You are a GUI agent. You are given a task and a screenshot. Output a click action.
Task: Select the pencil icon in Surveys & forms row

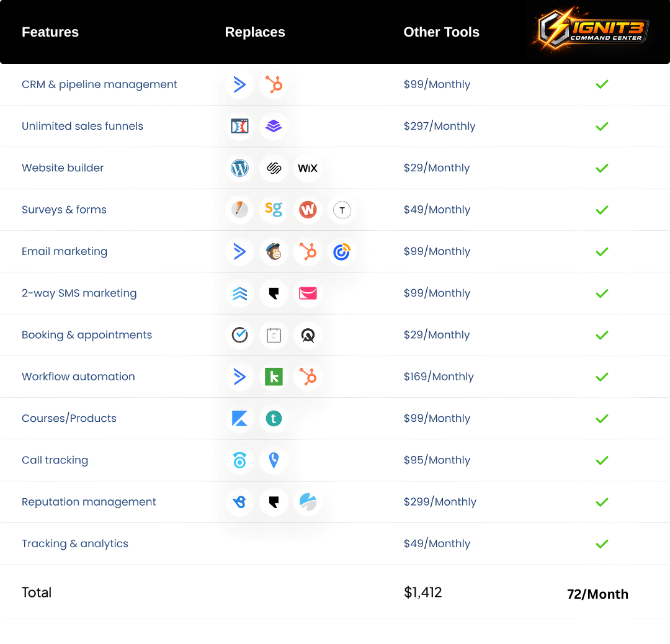(x=239, y=210)
